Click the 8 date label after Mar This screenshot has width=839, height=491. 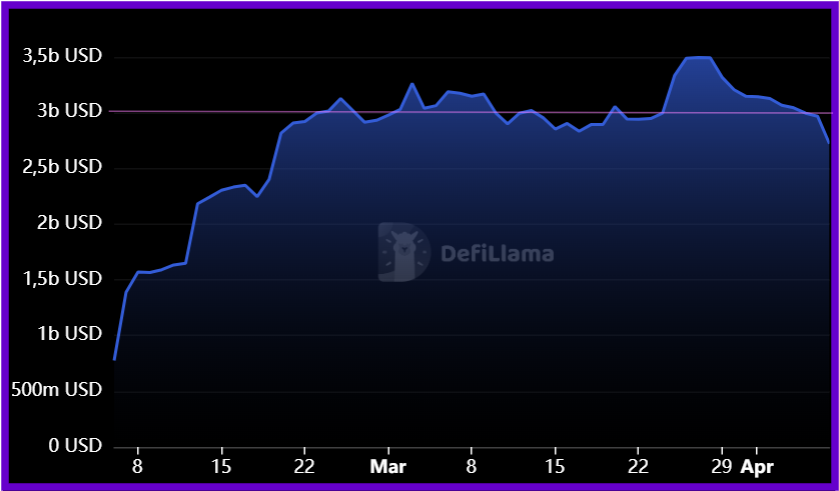tap(472, 466)
